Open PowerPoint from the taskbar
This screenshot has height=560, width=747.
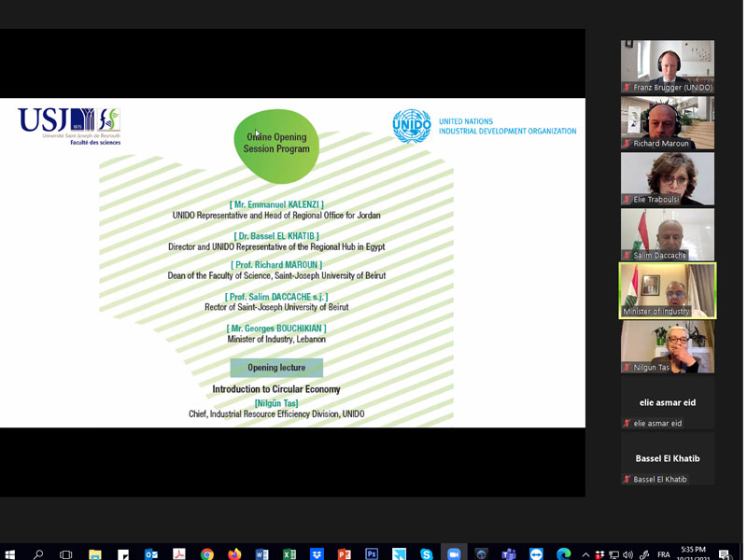(x=344, y=553)
